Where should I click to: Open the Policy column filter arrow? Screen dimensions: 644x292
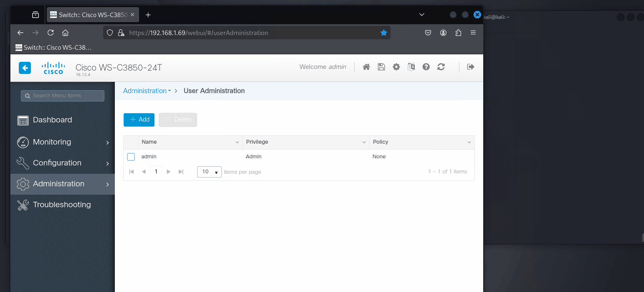tap(469, 142)
